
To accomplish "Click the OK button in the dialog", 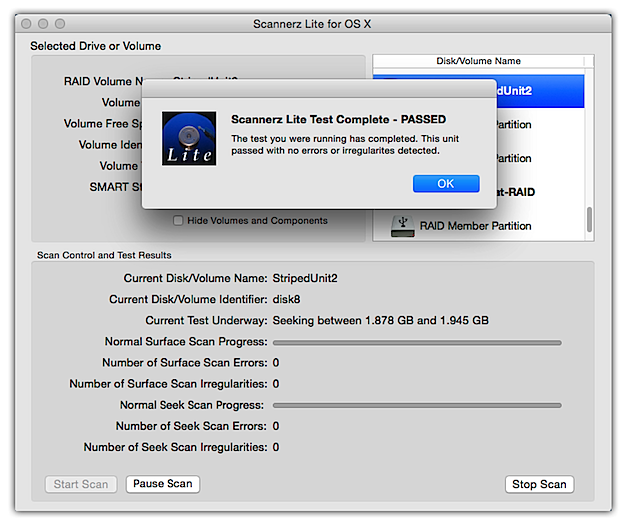I will pyautogui.click(x=446, y=184).
